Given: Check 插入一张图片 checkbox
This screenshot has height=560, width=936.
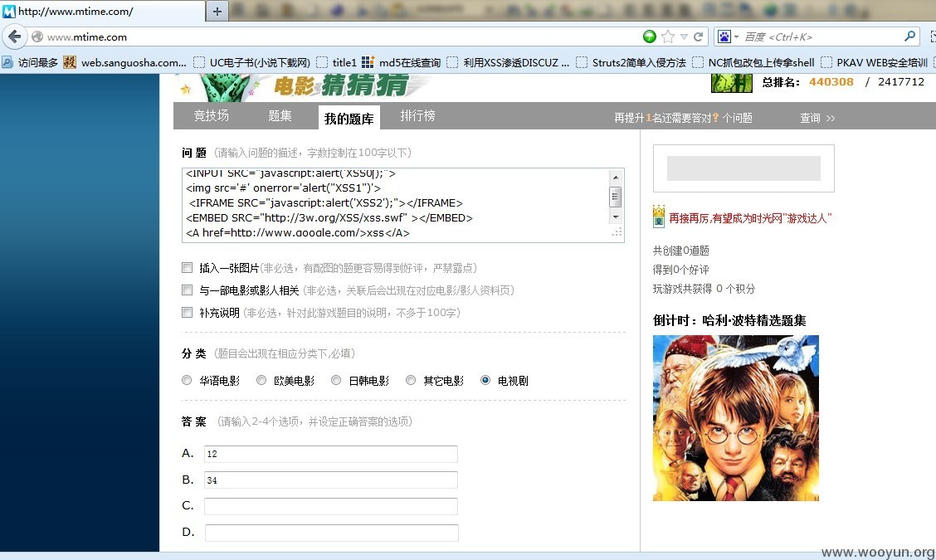Looking at the screenshot, I should 187,267.
